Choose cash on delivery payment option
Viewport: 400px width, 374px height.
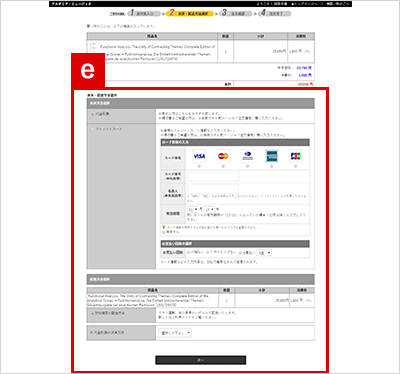pyautogui.click(x=92, y=114)
